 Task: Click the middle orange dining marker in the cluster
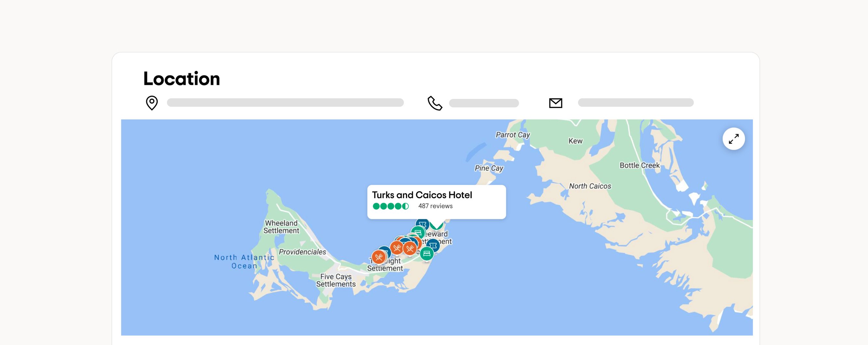click(397, 248)
